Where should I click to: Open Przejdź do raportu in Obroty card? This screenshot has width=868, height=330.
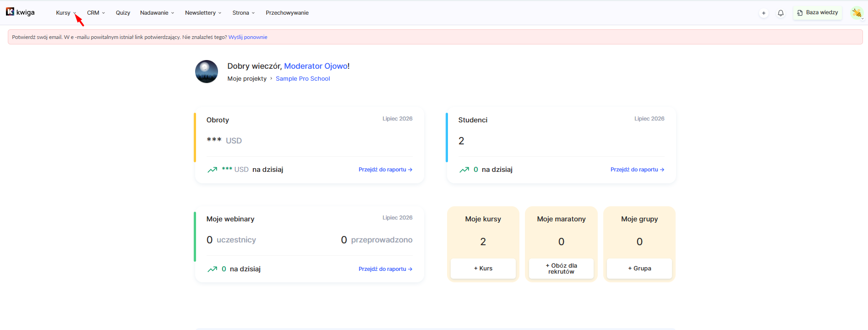385,170
